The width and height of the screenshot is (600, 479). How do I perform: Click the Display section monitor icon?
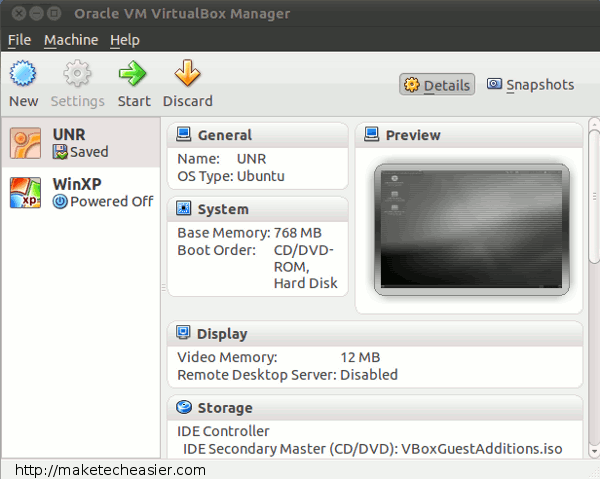(x=184, y=334)
